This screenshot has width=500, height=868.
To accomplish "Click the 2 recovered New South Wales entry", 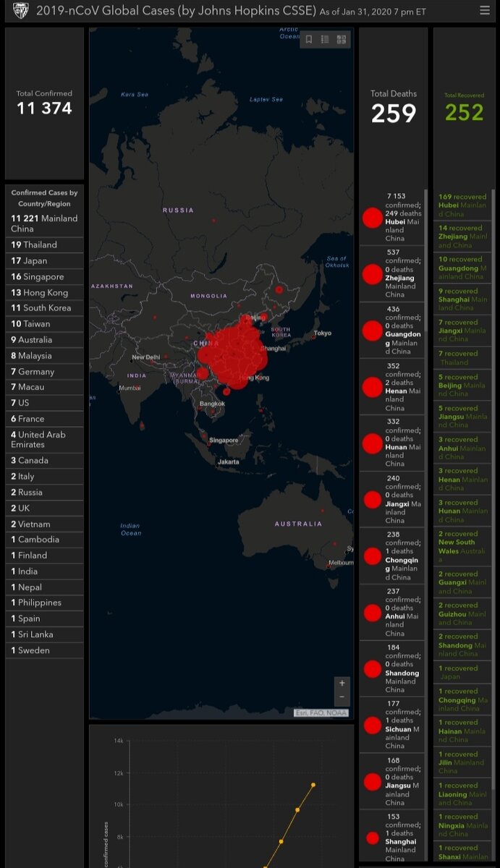I will tap(462, 546).
